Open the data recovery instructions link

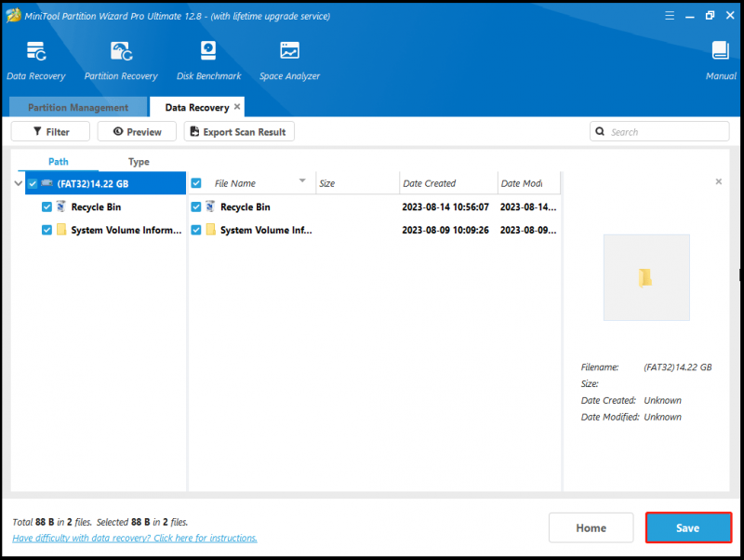[135, 539]
